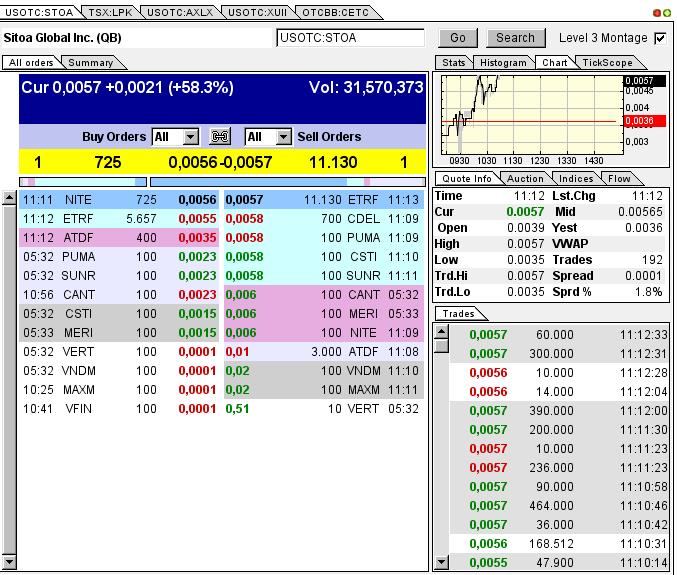Screen dimensions: 677x575
Task: Select the Quote Info tab
Action: click(x=467, y=179)
